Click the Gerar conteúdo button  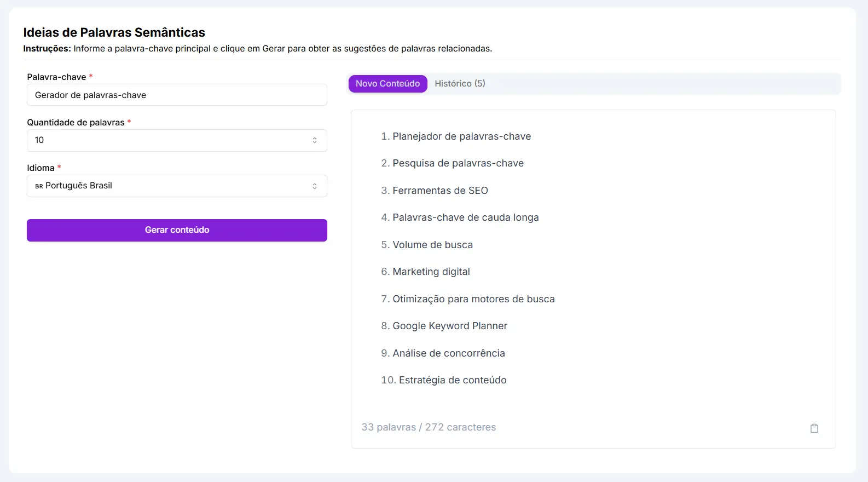click(177, 230)
